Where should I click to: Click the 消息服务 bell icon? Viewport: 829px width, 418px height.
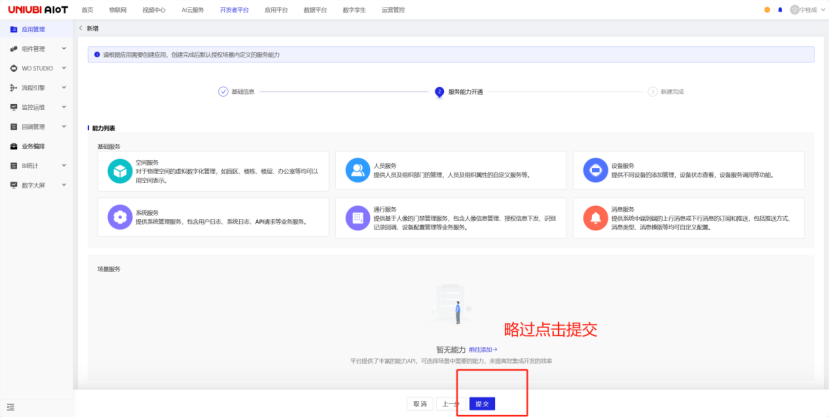[595, 217]
